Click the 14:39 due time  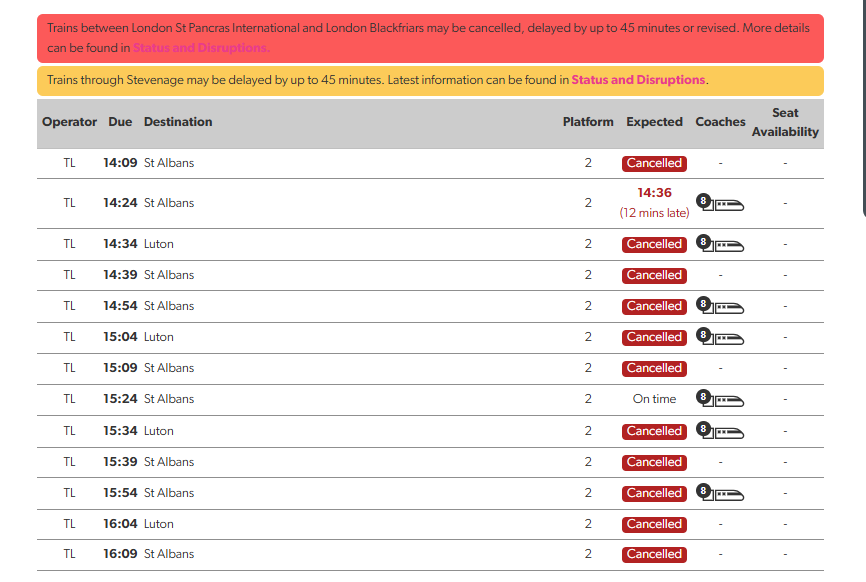(x=120, y=275)
